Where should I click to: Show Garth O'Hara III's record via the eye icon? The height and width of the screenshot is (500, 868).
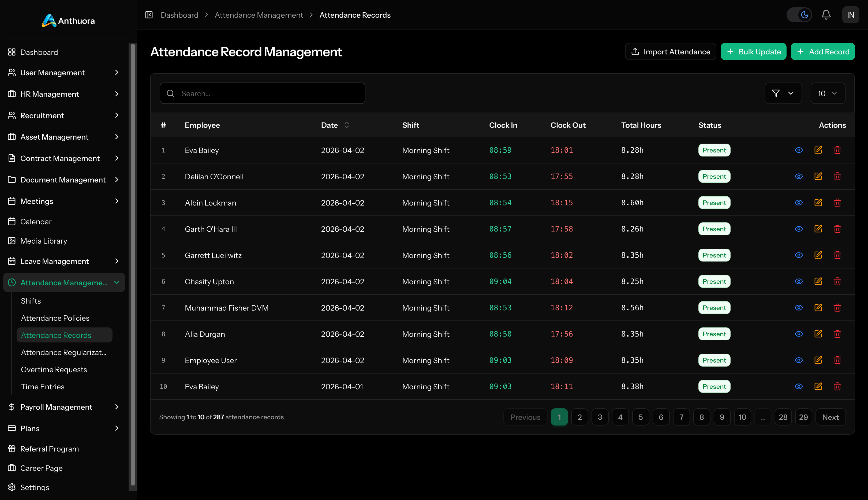799,229
